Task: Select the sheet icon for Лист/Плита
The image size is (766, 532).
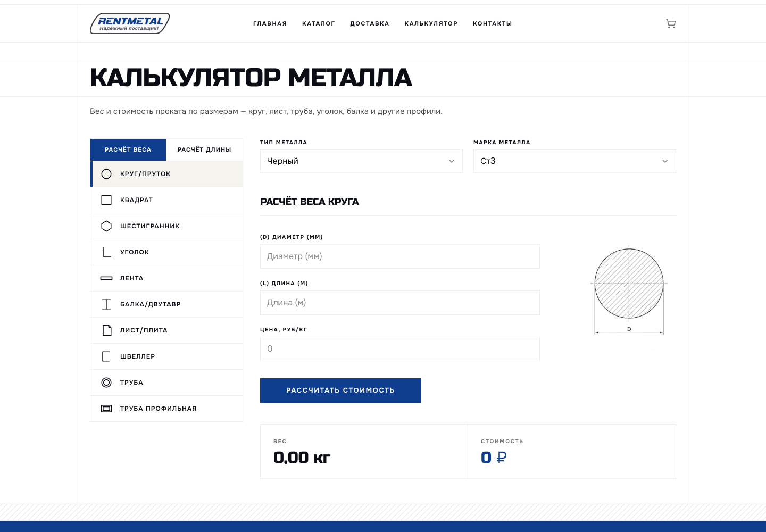Action: (x=106, y=330)
